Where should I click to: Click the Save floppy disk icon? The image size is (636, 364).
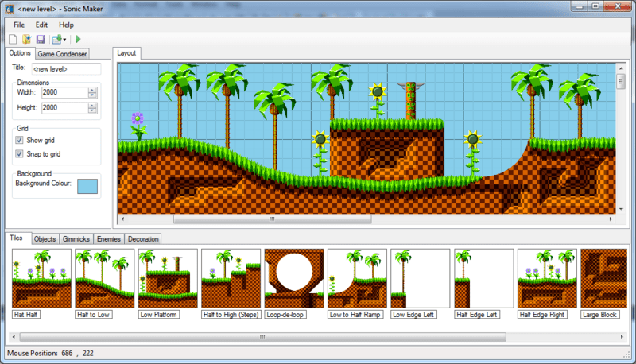click(41, 39)
